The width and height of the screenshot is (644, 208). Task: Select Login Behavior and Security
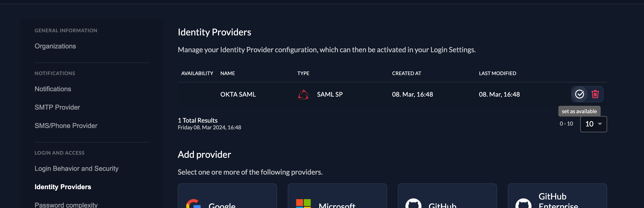tap(76, 168)
